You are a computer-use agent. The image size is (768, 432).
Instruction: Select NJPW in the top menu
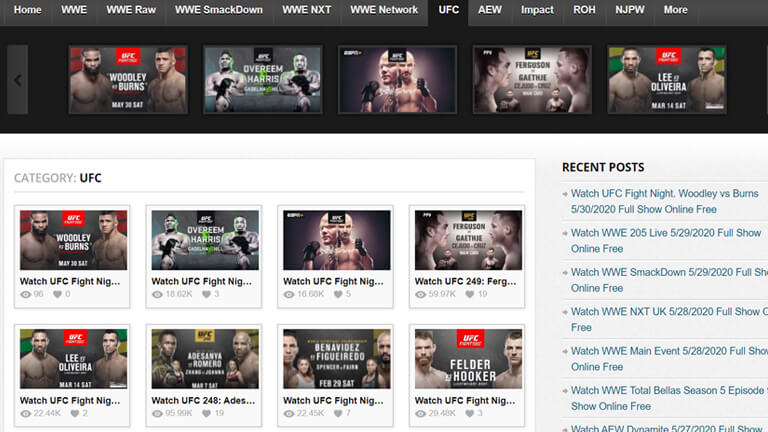point(630,10)
